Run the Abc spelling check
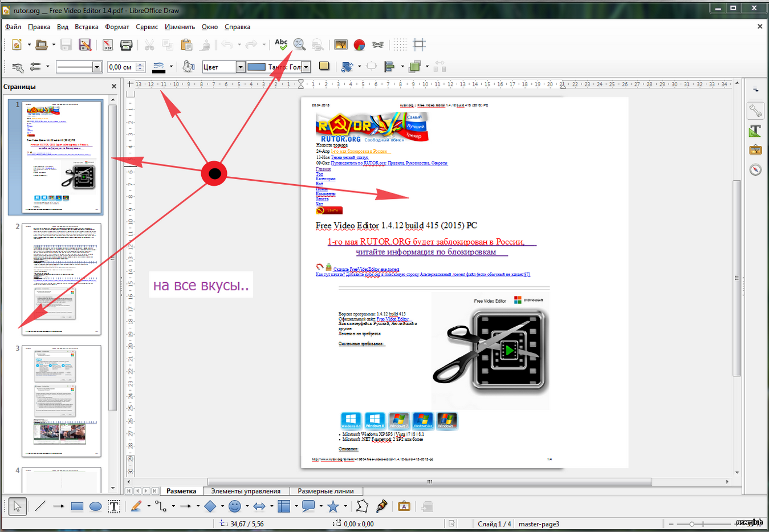This screenshot has height=532, width=769. pyautogui.click(x=281, y=44)
